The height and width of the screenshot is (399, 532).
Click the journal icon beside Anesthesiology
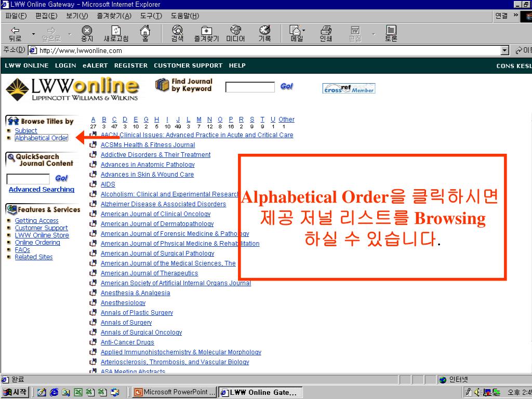pos(93,303)
